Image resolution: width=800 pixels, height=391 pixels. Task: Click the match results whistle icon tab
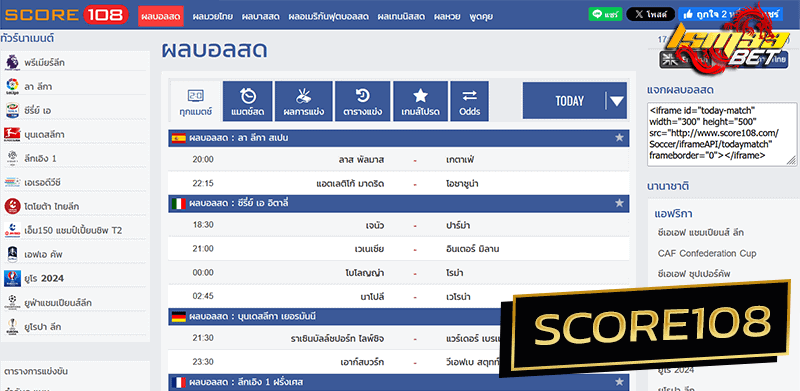click(304, 101)
